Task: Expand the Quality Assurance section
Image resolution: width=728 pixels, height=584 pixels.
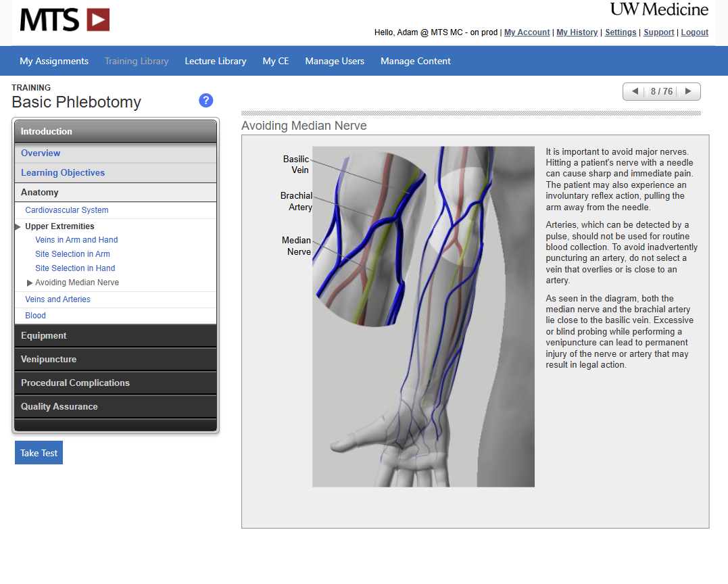Action: [x=115, y=407]
